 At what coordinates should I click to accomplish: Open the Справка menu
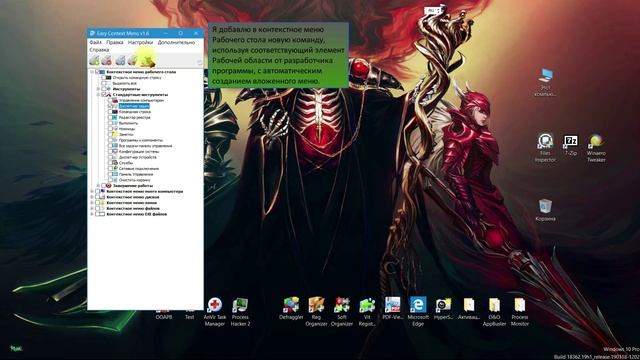tap(99, 50)
